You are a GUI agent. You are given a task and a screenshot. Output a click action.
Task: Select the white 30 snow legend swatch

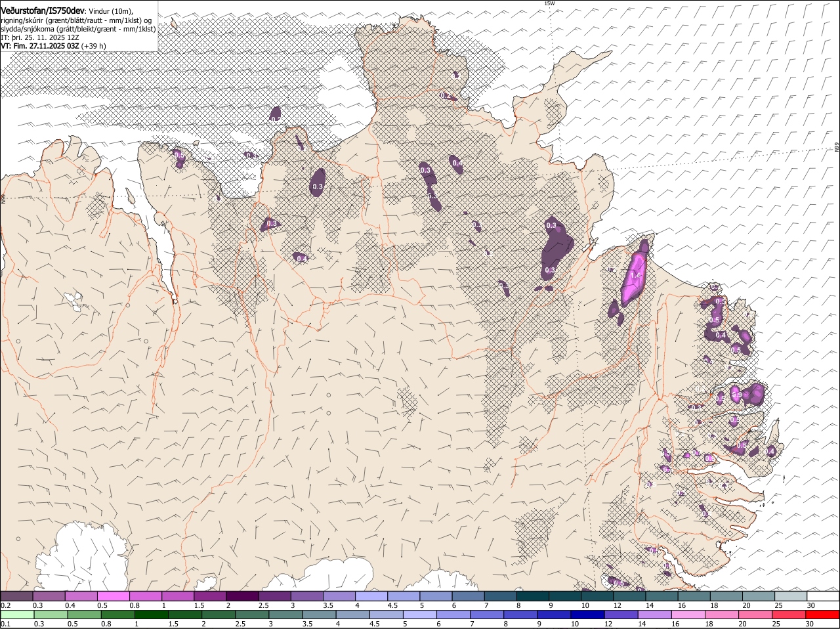click(823, 596)
